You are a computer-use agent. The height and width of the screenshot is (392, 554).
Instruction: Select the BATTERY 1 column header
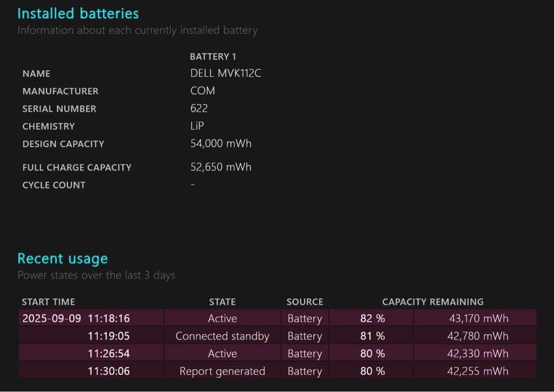click(213, 56)
